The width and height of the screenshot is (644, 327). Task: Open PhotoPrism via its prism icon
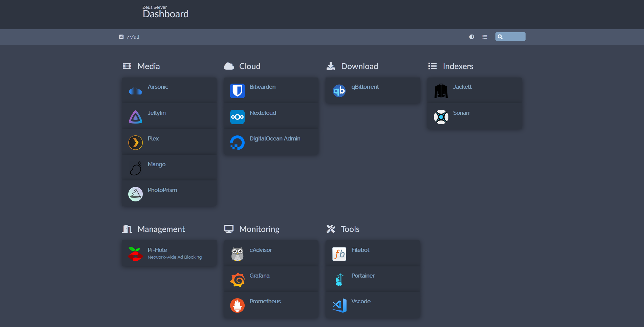point(135,194)
